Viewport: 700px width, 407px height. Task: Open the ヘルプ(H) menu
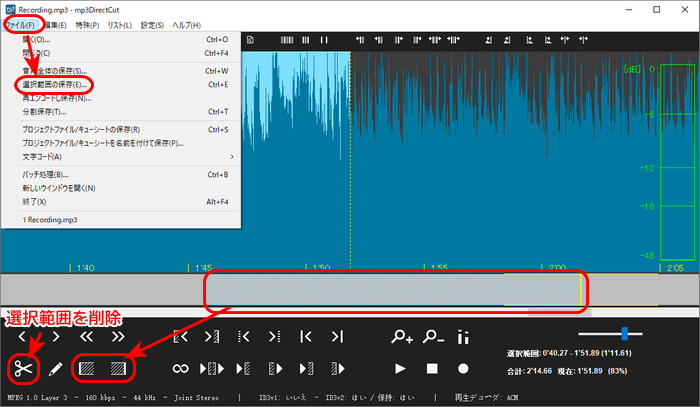pos(187,25)
